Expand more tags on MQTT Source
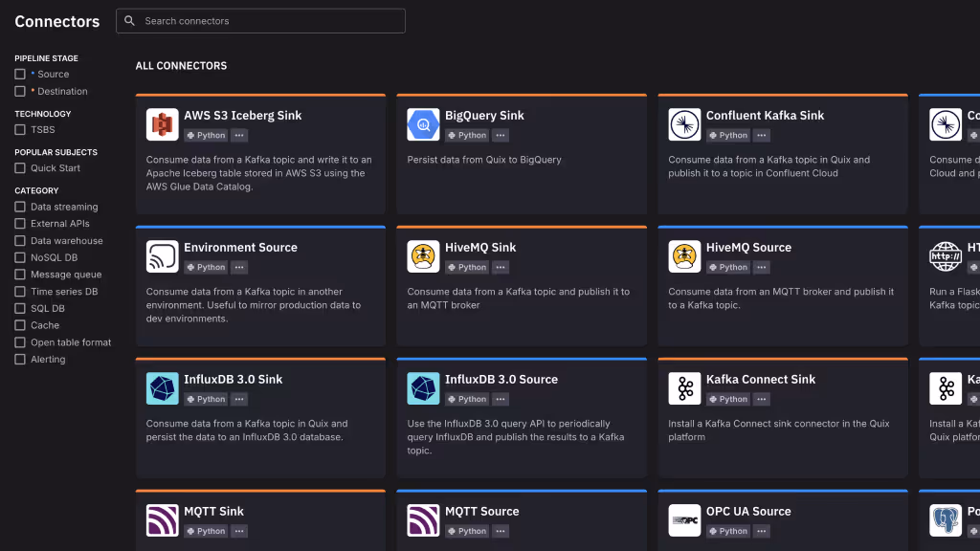The height and width of the screenshot is (551, 980). coord(501,531)
